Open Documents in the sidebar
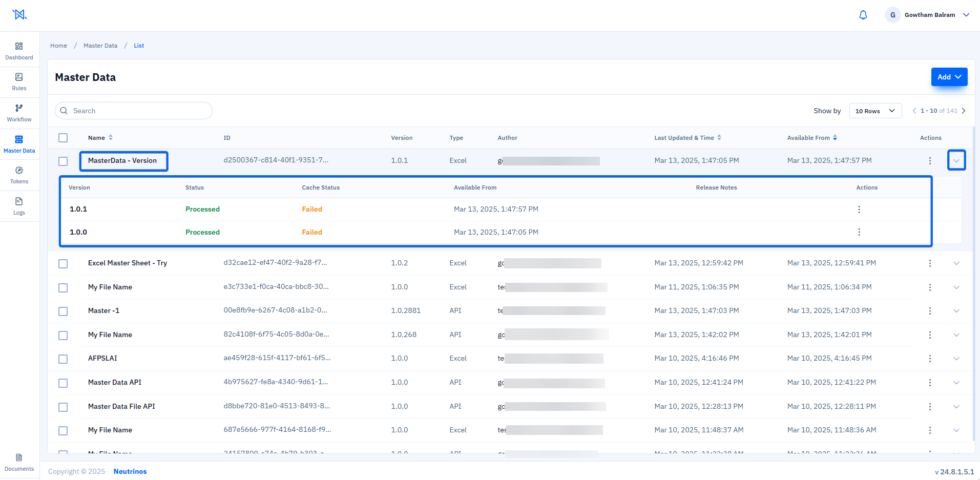 19,463
